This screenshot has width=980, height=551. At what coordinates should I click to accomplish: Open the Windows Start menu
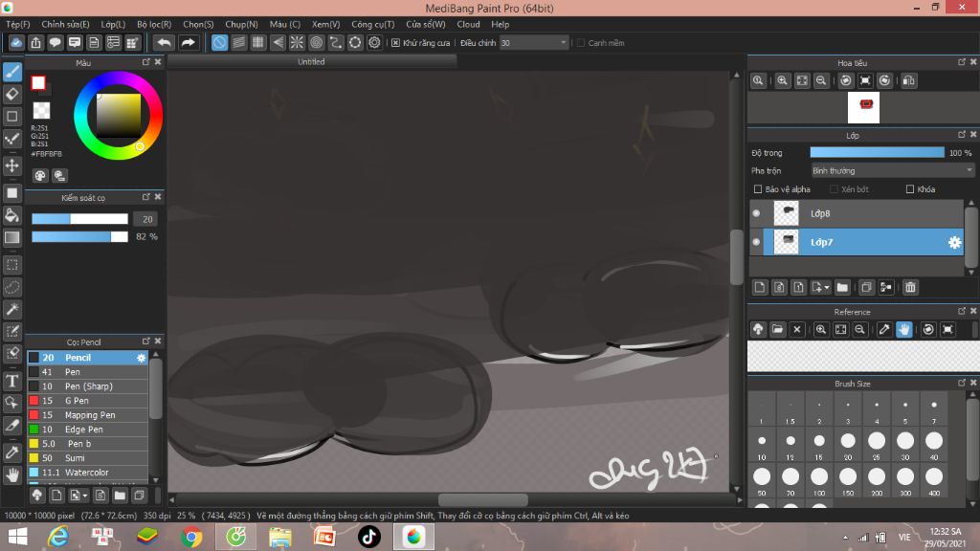[x=17, y=537]
